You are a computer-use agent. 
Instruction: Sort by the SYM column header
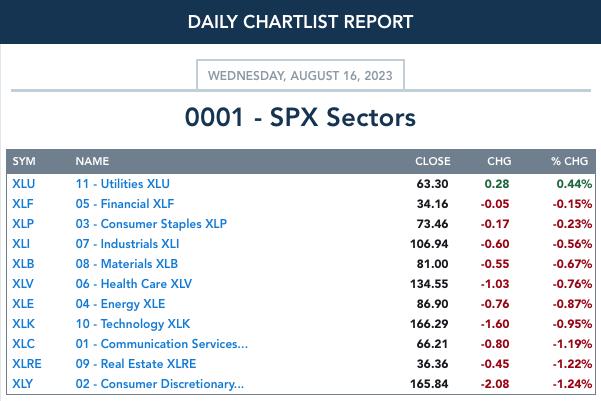[24, 161]
